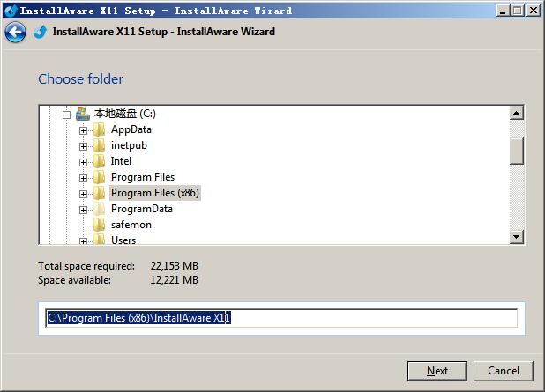Expand the Intel folder node

tap(83, 162)
